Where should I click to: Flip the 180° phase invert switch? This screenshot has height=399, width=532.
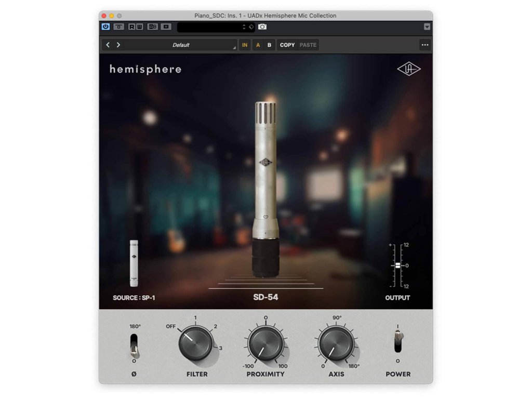(134, 345)
